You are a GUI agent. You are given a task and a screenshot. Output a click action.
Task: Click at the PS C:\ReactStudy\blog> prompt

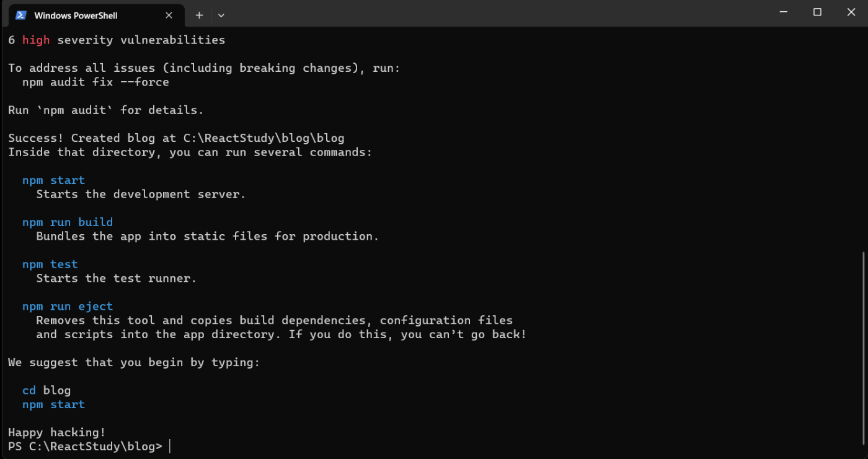click(x=85, y=447)
